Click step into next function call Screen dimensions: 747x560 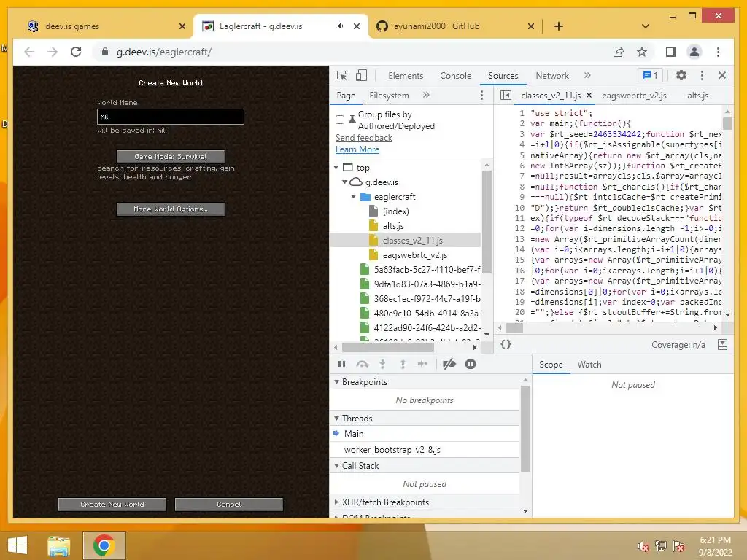[x=382, y=365]
